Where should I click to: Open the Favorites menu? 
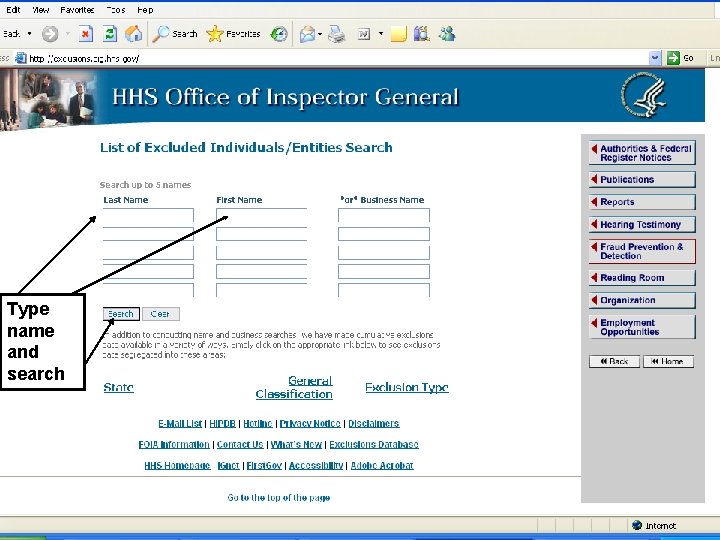[77, 10]
